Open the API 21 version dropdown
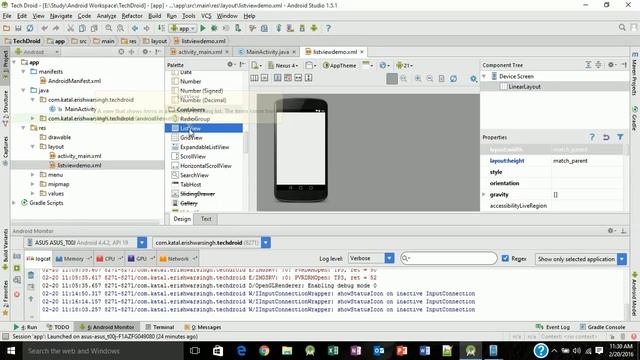This screenshot has width=640, height=360. (404, 65)
